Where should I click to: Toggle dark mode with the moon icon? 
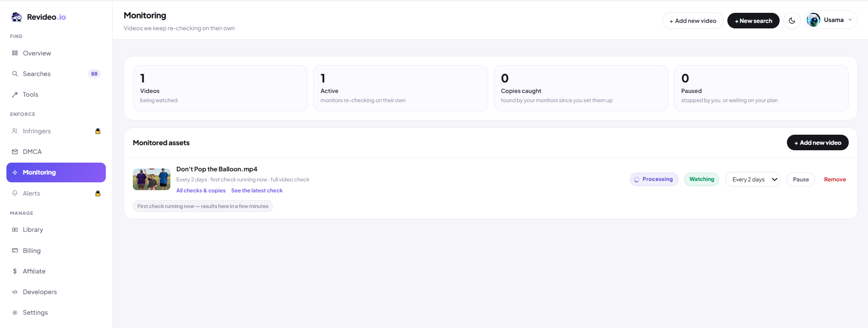pyautogui.click(x=792, y=21)
